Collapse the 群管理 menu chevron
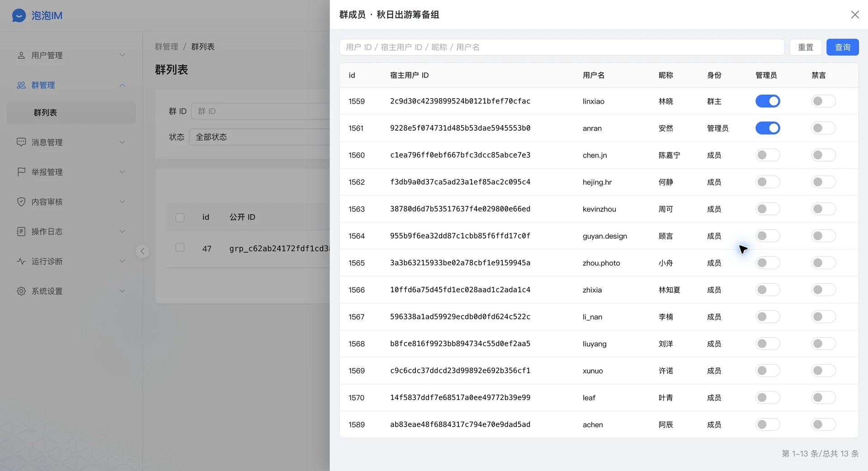Viewport: 868px width, 471px height. [x=122, y=85]
